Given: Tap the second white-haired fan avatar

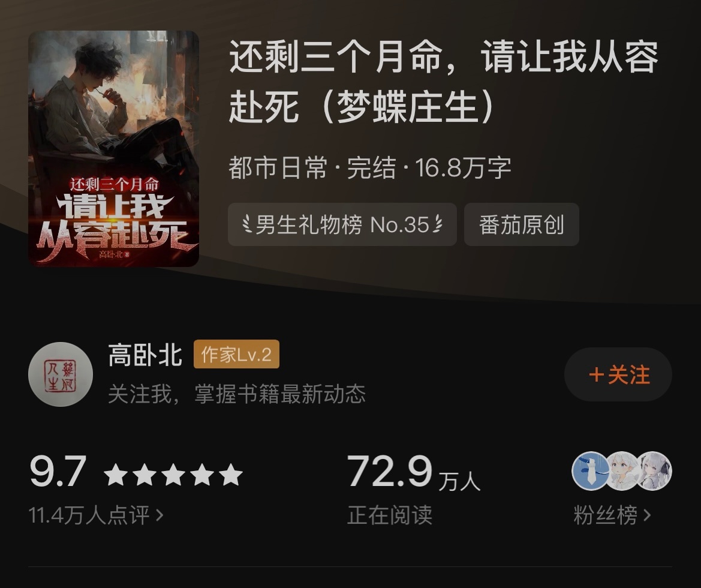Looking at the screenshot, I should click(622, 471).
